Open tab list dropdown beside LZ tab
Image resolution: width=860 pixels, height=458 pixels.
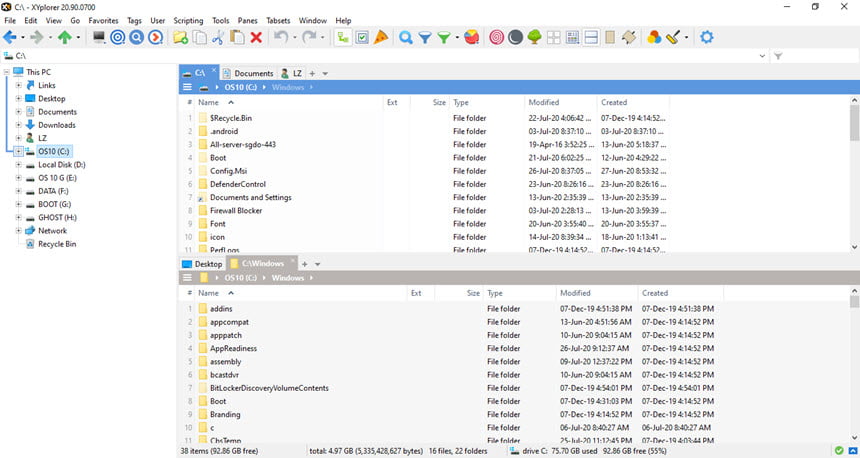tap(325, 73)
